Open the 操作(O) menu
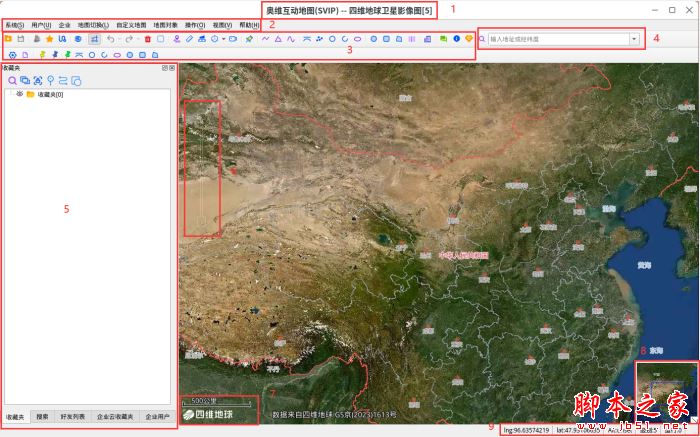The width and height of the screenshot is (700, 437). 195,25
